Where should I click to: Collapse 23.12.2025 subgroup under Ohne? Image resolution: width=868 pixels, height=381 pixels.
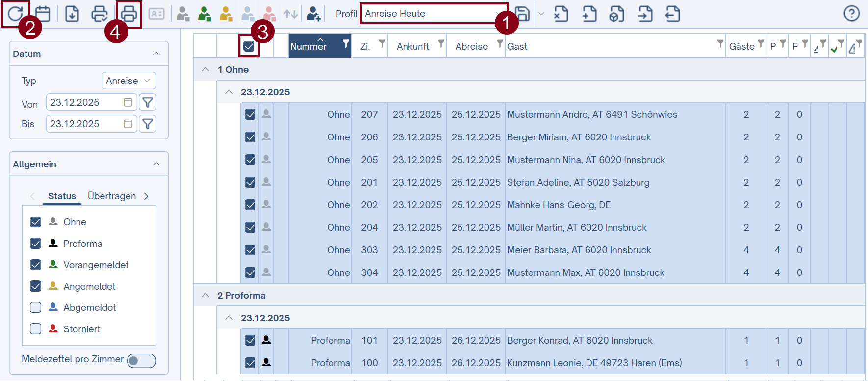[229, 92]
